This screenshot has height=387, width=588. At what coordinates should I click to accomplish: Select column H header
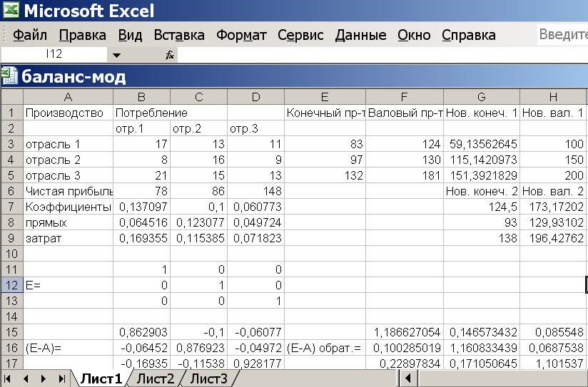point(553,97)
